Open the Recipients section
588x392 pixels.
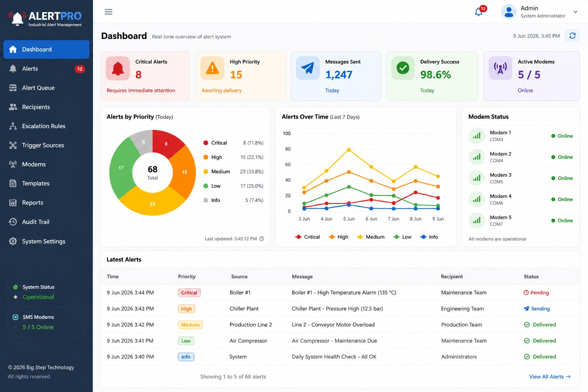(x=46, y=107)
